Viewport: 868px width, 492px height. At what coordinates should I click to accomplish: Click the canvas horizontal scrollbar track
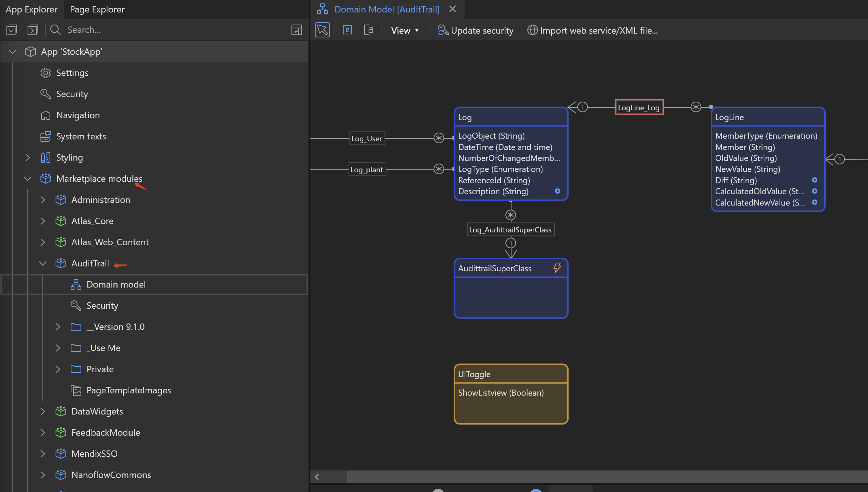click(x=607, y=477)
